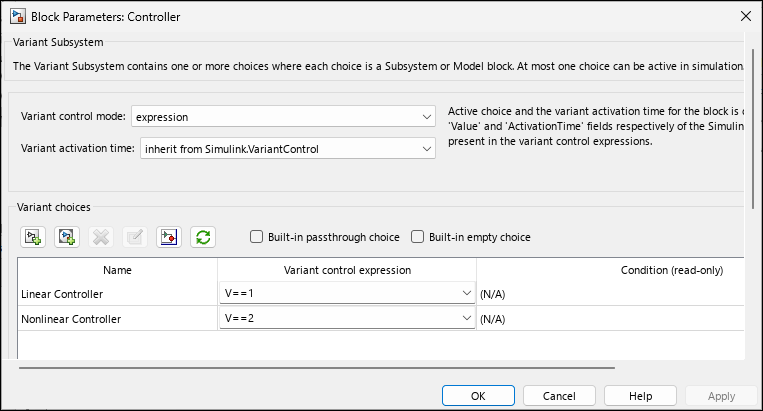This screenshot has height=411, width=763.
Task: Click the Variant control expression column header
Action: pyautogui.click(x=347, y=270)
